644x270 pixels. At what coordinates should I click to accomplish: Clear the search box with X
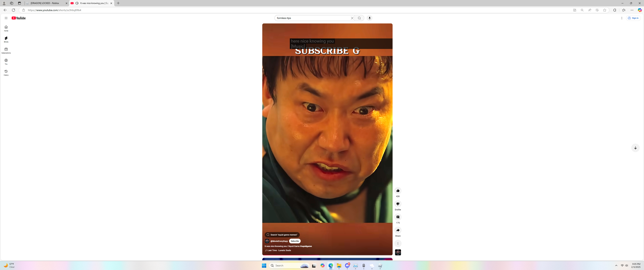pyautogui.click(x=352, y=18)
